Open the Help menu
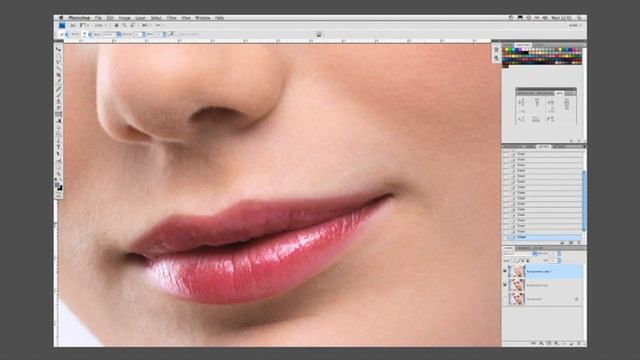This screenshot has height=360, width=640. pos(219,18)
